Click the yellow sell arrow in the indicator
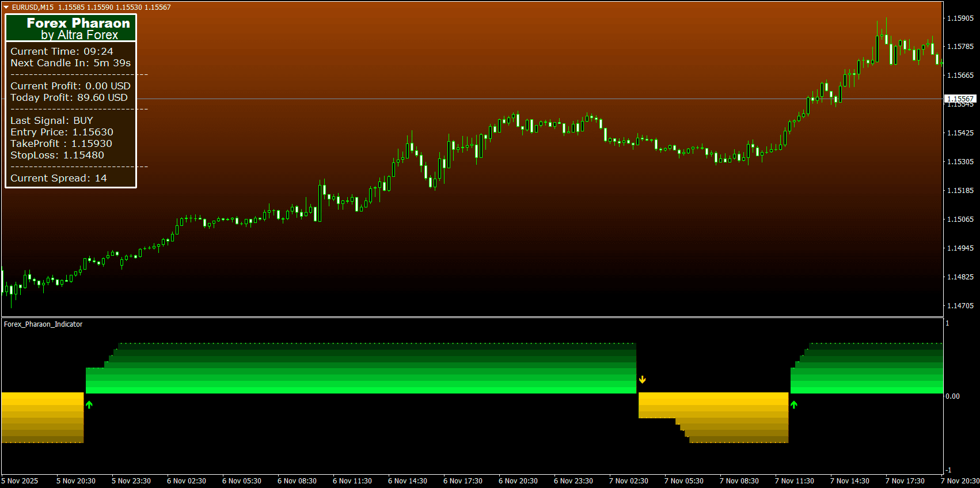 pos(643,380)
